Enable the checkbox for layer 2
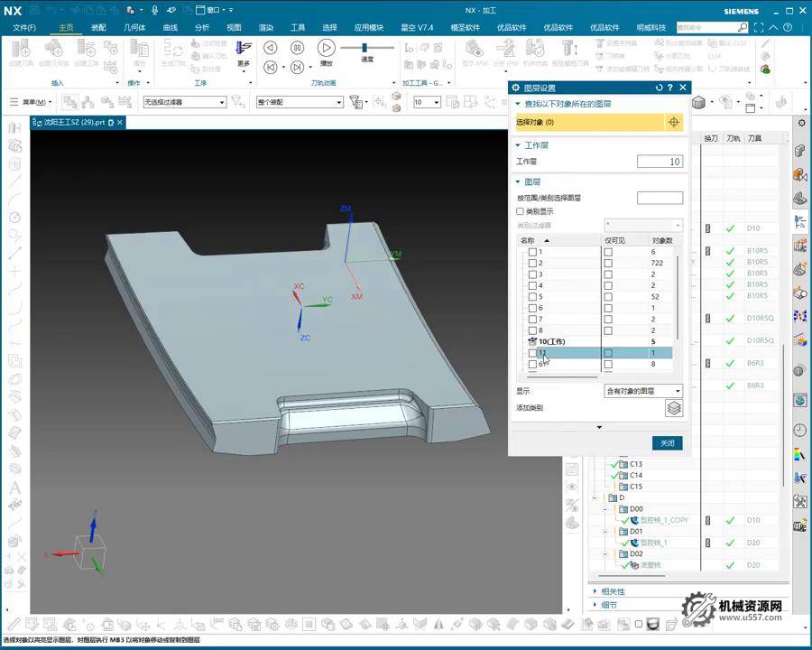Viewport: 812px width, 650px height. 532,263
